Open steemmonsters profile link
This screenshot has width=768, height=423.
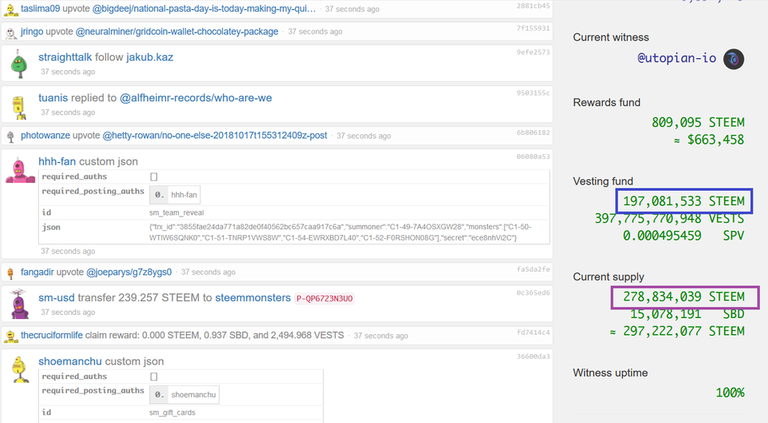click(x=253, y=298)
